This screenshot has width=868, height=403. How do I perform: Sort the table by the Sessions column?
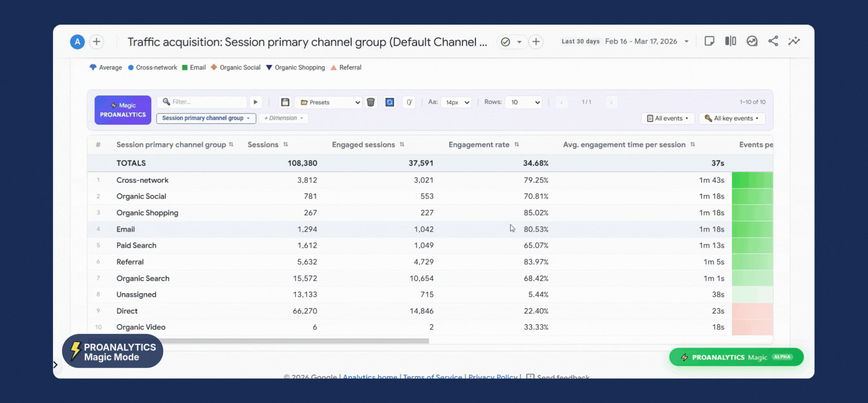click(x=268, y=144)
